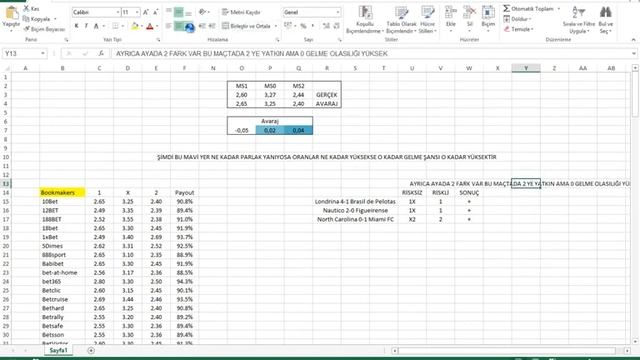
Task: Open the Calibri font name dropdown
Action: click(x=118, y=12)
